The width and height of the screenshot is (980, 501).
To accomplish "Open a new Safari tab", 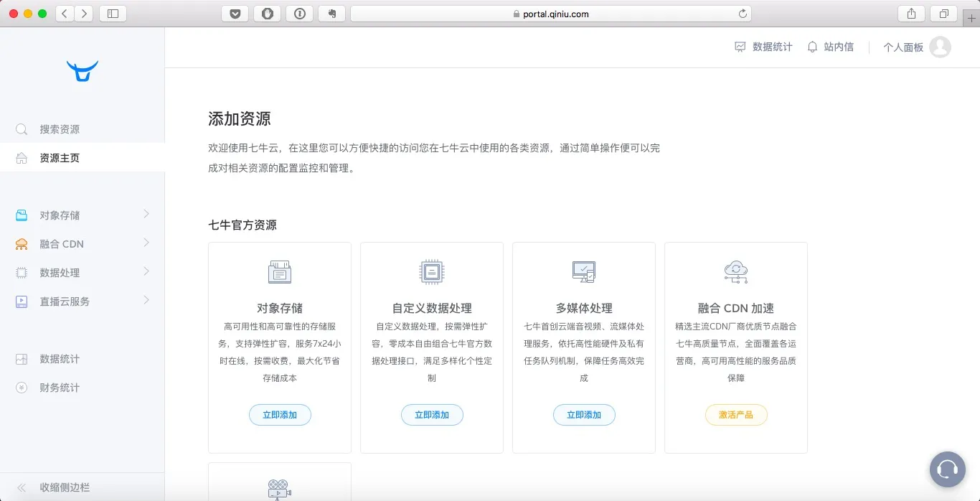I will 972,18.
